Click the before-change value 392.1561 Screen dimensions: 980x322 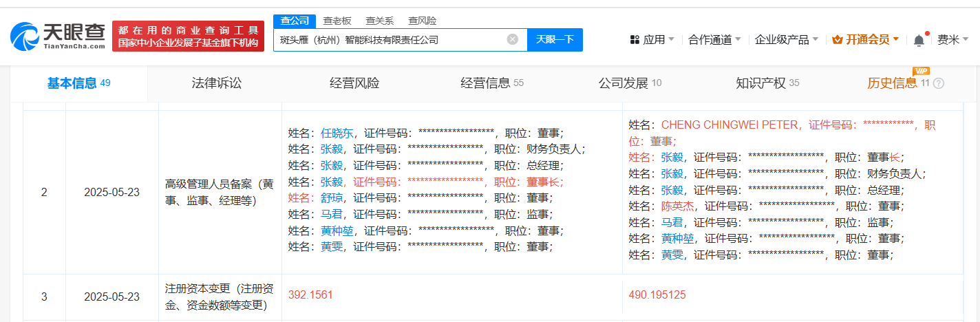pos(310,295)
